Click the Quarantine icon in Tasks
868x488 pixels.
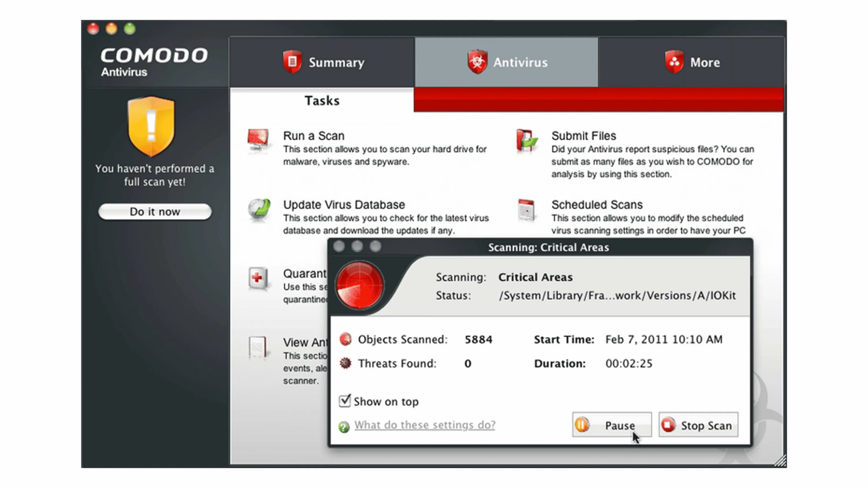pyautogui.click(x=258, y=279)
